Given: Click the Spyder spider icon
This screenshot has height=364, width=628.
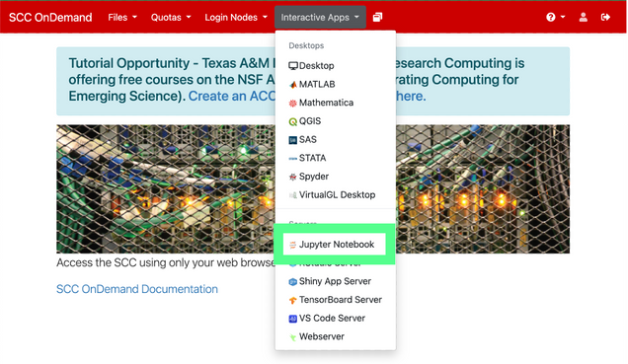Looking at the screenshot, I should 293,177.
